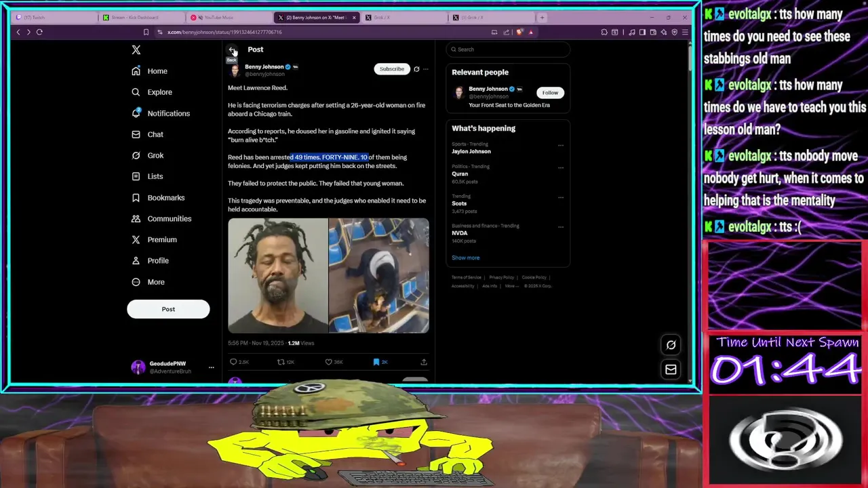Image resolution: width=868 pixels, height=488 pixels.
Task: Close the Benny Johnson on X tab
Action: pos(354,18)
